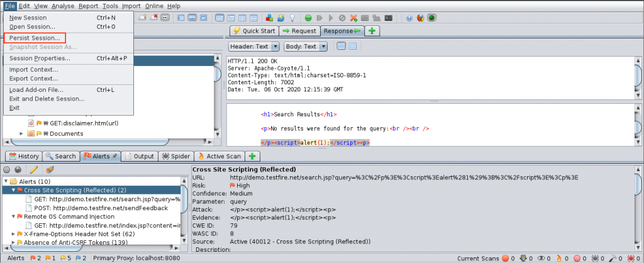Click the red High alerts flag in status bar

33,259
